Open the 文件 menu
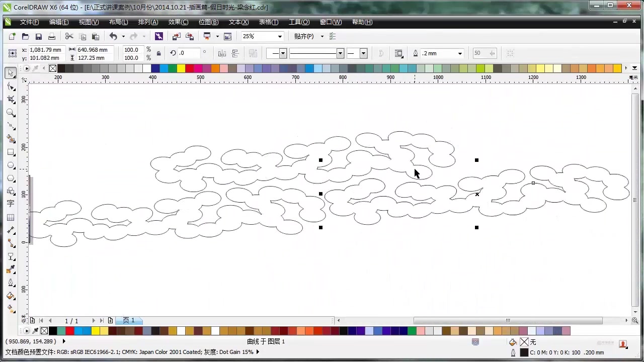 point(29,22)
